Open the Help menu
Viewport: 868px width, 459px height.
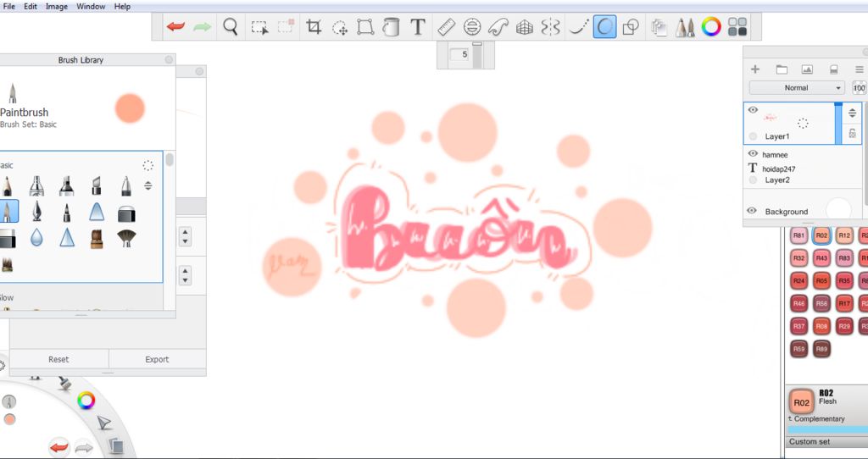point(122,7)
